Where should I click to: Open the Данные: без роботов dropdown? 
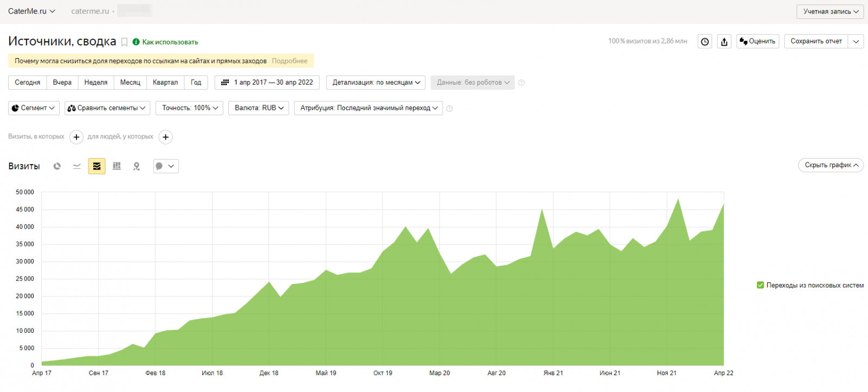[x=473, y=83]
